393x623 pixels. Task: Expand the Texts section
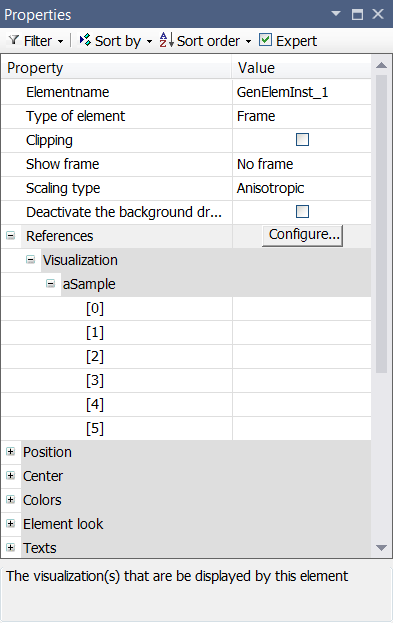click(x=11, y=548)
